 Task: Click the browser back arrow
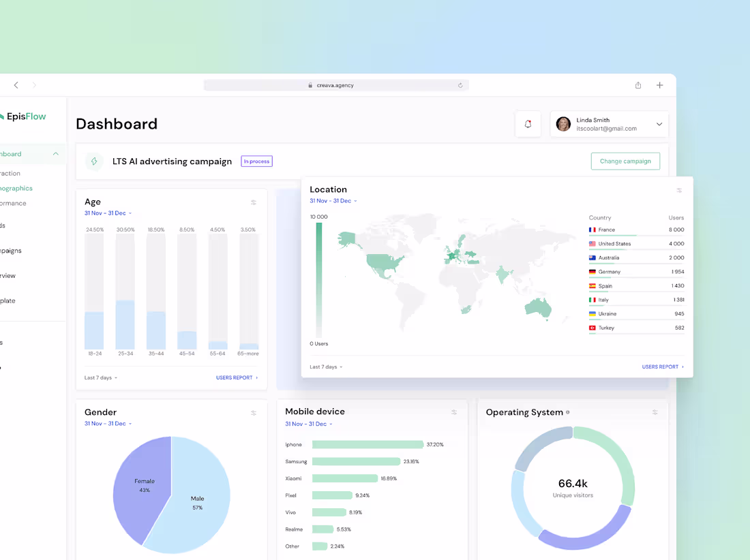point(16,85)
